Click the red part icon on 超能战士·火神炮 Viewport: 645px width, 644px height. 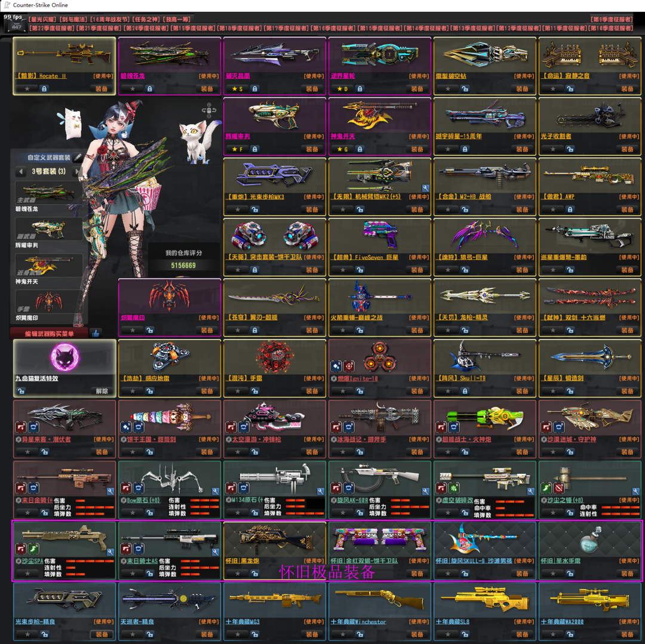pos(441,427)
